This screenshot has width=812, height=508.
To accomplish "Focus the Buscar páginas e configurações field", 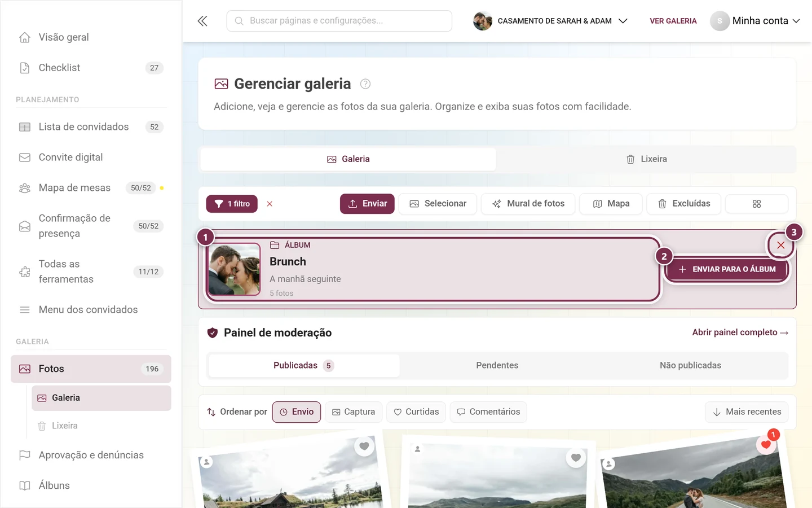I will point(339,21).
